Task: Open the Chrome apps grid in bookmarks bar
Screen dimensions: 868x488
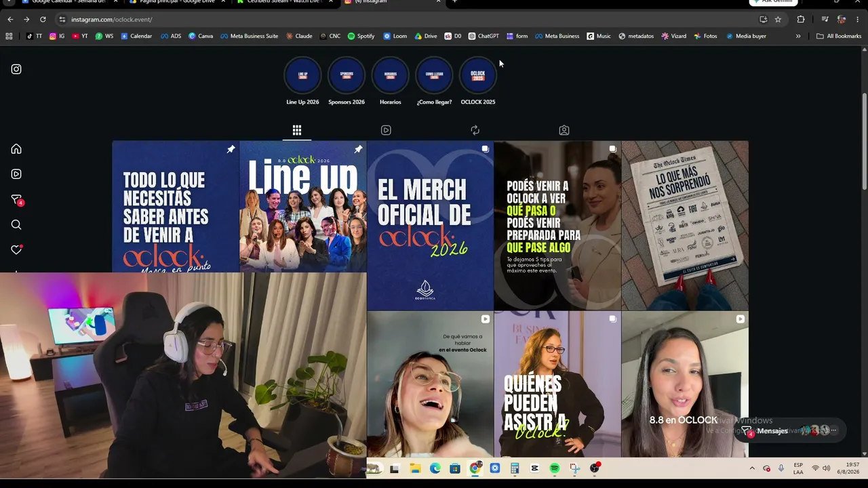Action: pyautogui.click(x=9, y=36)
